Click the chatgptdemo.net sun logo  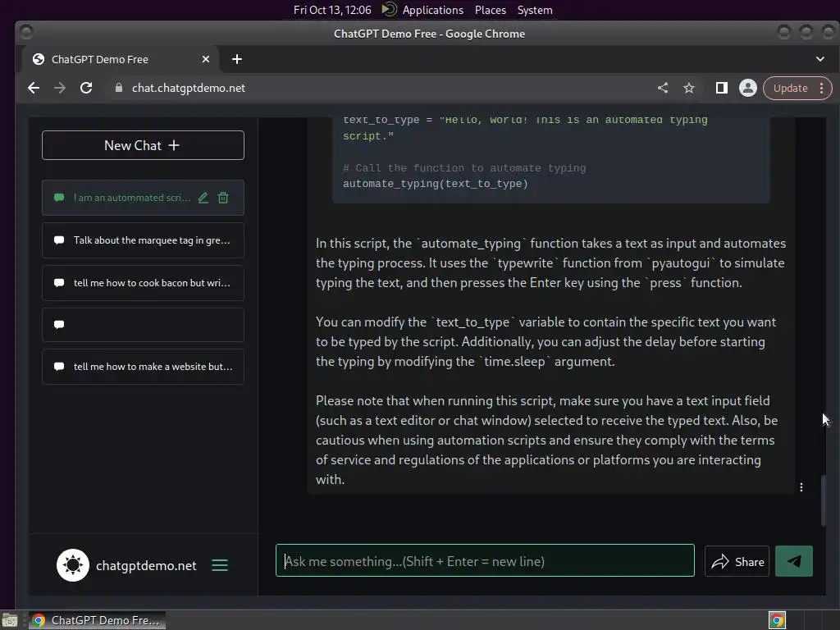click(x=73, y=565)
